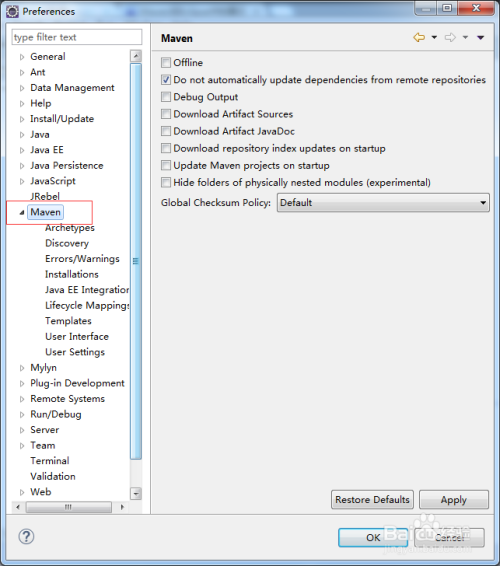Select User Interface under Maven

click(77, 336)
